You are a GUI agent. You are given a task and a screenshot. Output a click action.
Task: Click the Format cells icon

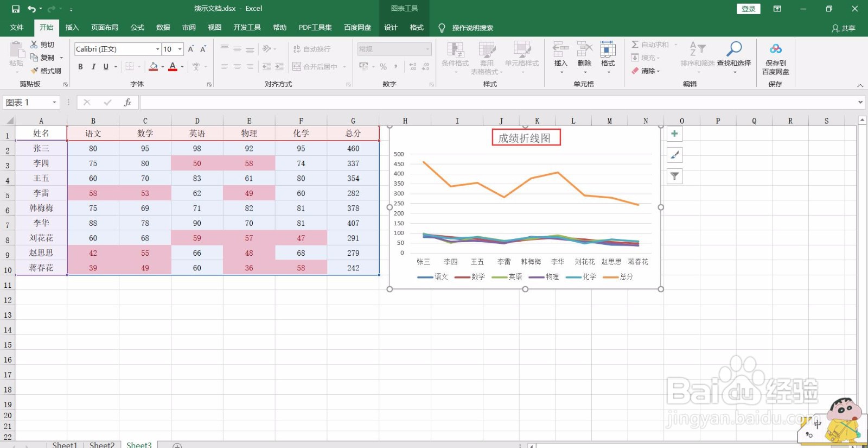click(608, 49)
